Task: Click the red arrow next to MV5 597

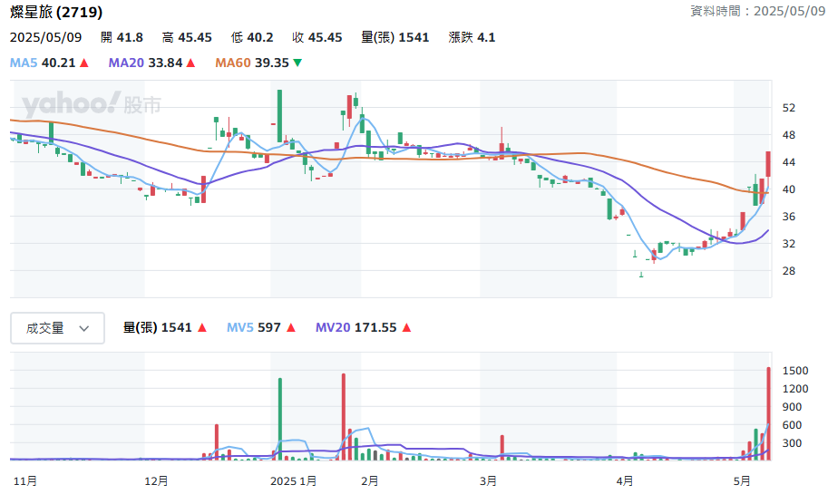Action: pos(291,328)
